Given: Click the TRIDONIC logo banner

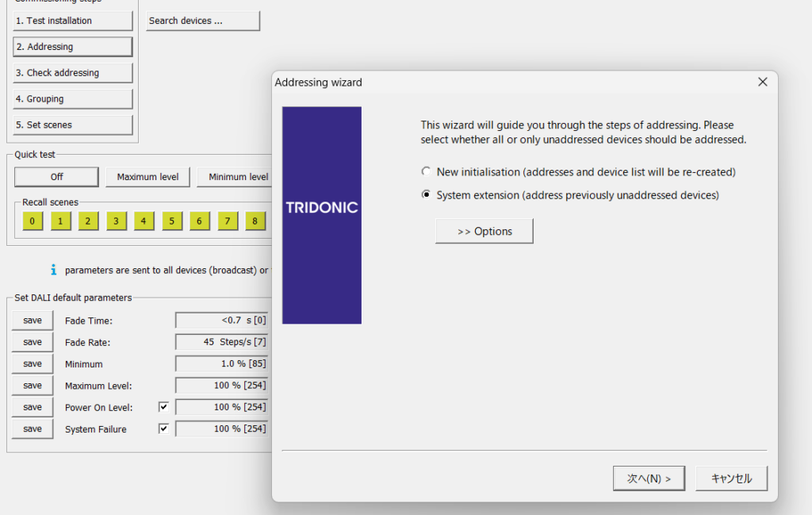Looking at the screenshot, I should [x=322, y=216].
